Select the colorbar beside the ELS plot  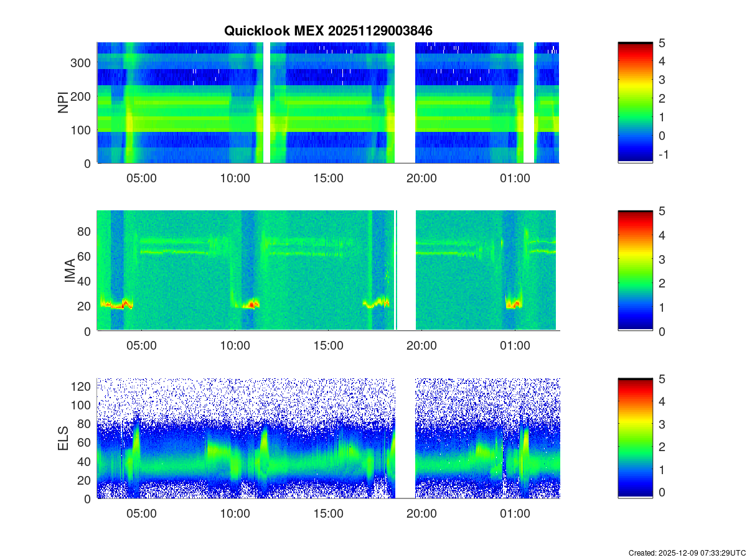[635, 438]
